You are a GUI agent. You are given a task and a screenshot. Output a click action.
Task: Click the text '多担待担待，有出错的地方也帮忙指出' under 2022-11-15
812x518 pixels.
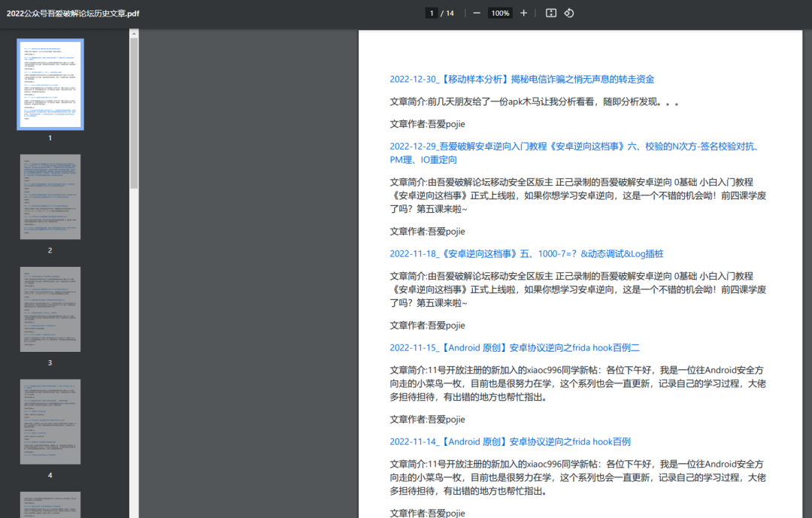tap(468, 397)
